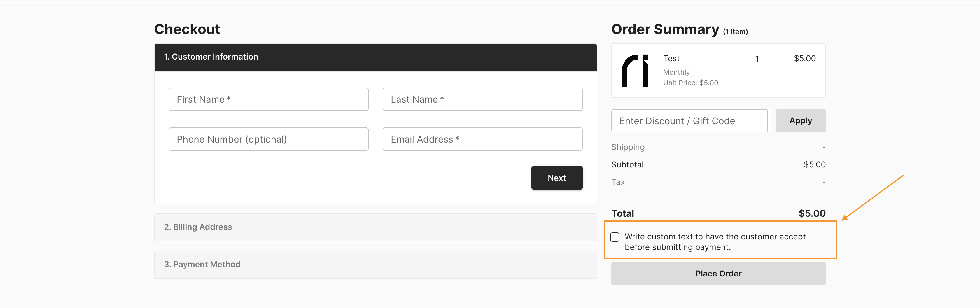Click the Unit Price: $5.00 text
The height and width of the screenshot is (308, 980).
pos(690,83)
